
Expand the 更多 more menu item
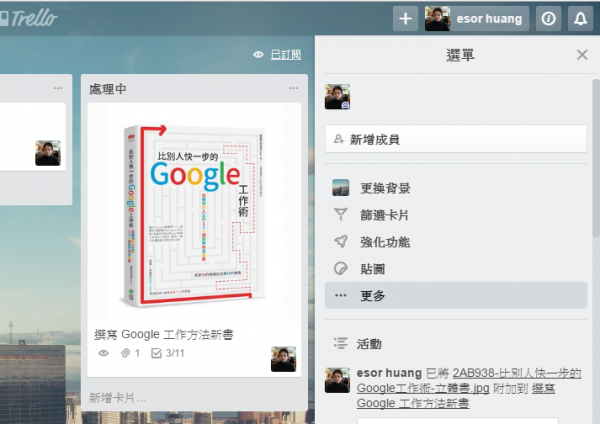456,295
